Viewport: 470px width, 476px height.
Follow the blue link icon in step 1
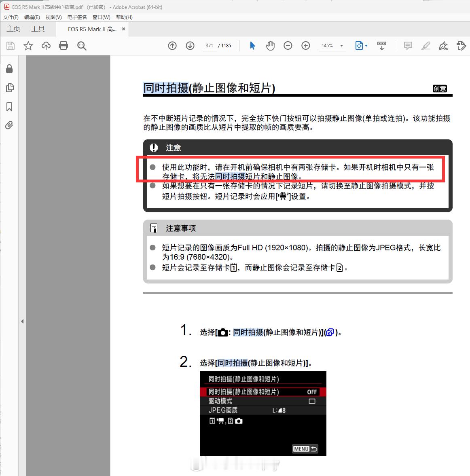330,332
